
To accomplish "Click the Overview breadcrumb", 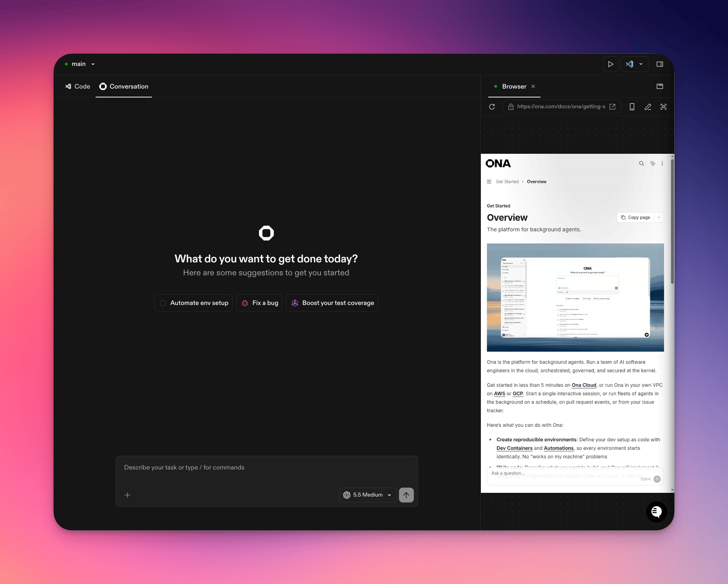I will point(536,182).
